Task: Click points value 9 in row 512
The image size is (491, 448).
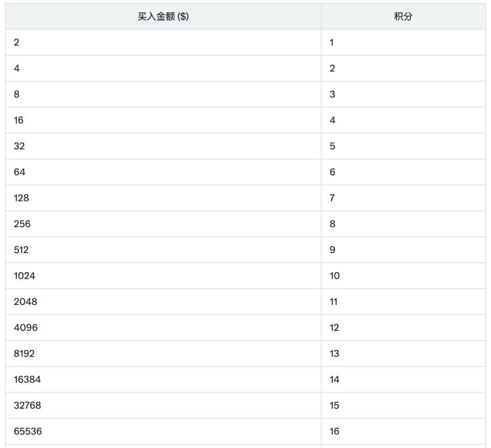Action: click(403, 250)
